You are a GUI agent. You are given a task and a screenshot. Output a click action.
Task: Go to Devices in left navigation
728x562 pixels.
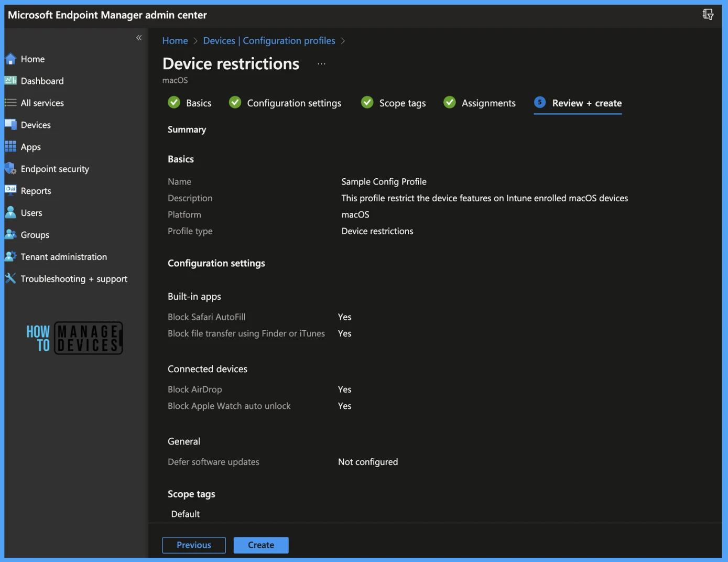pos(36,125)
